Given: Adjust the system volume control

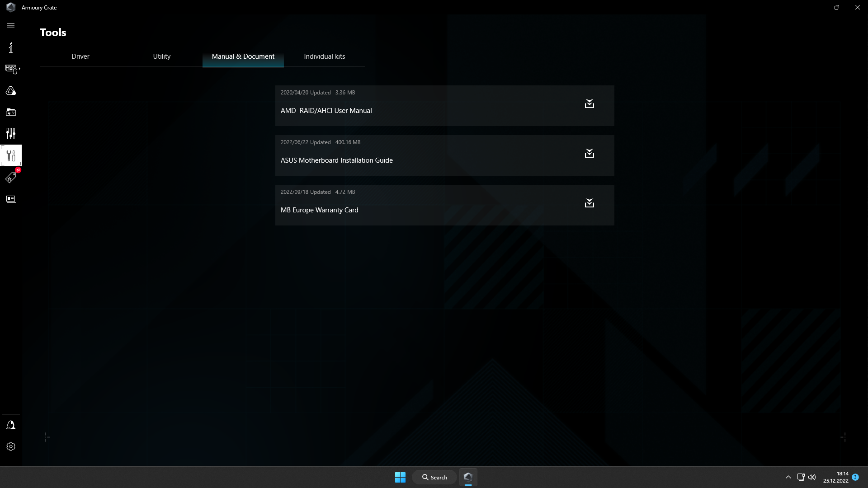Looking at the screenshot, I should click(812, 477).
